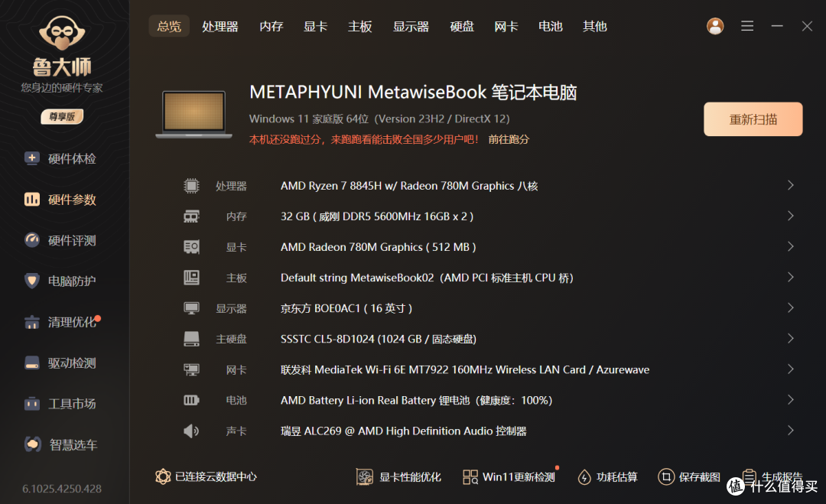
Task: Switch to the 电池 tab
Action: 551,26
